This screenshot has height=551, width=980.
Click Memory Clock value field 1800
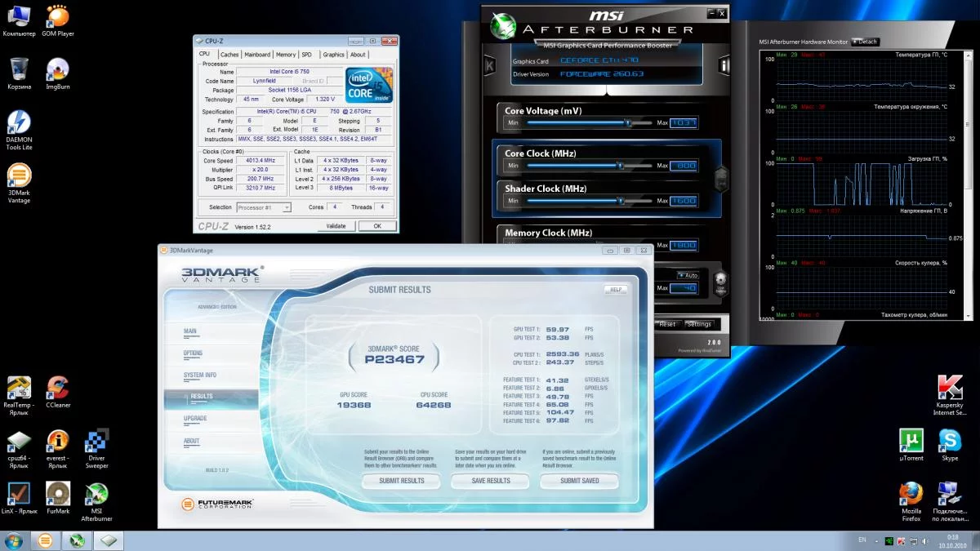pos(684,245)
